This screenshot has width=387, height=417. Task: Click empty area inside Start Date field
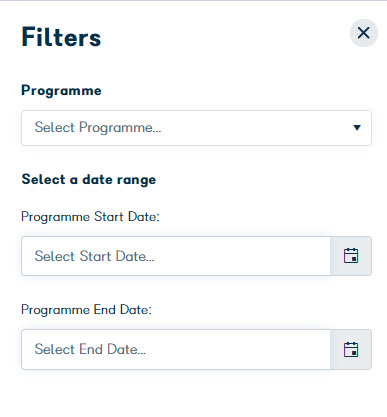tap(240, 256)
